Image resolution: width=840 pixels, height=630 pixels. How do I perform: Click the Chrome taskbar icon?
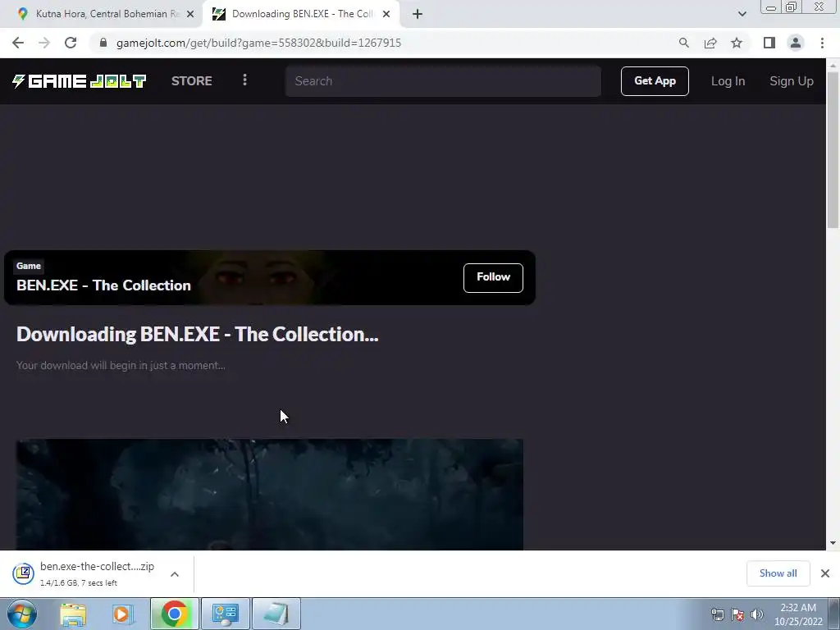click(174, 614)
